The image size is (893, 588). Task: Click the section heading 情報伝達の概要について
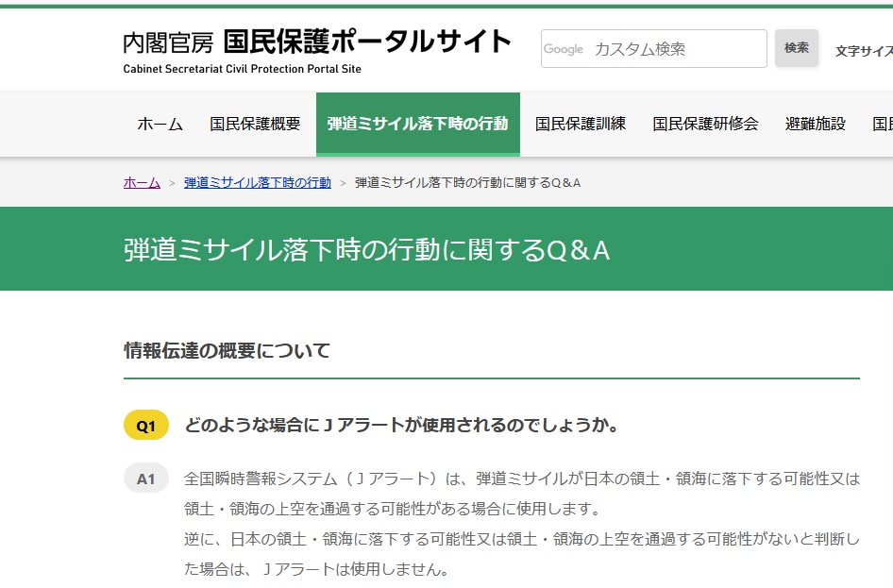point(227,351)
